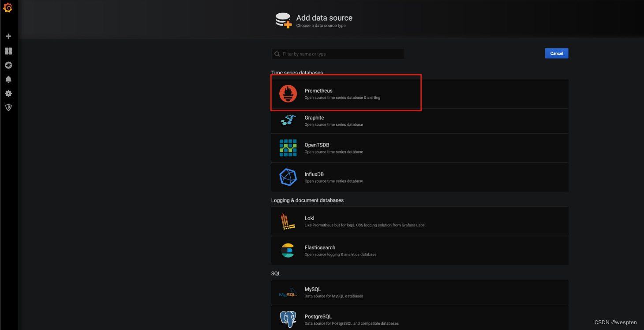
Task: Select the Elasticsearch data source name
Action: [x=320, y=247]
